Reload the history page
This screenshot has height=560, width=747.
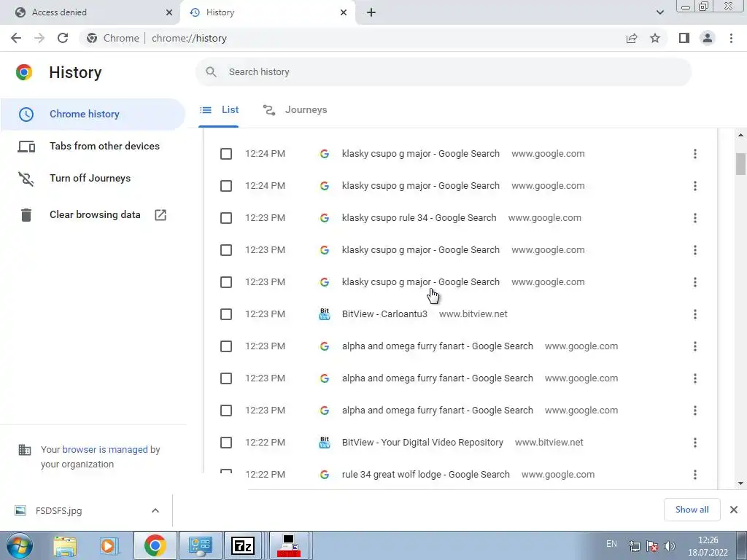(63, 38)
